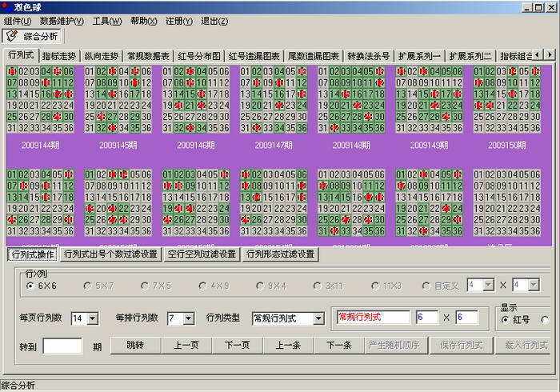Viewport: 560px width, 392px height.
Task: Click the 跳转 button
Action: click(x=135, y=346)
